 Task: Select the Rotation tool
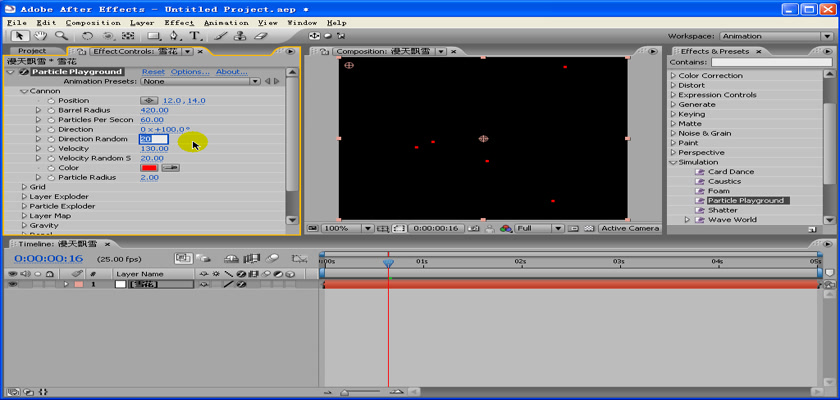pos(87,36)
